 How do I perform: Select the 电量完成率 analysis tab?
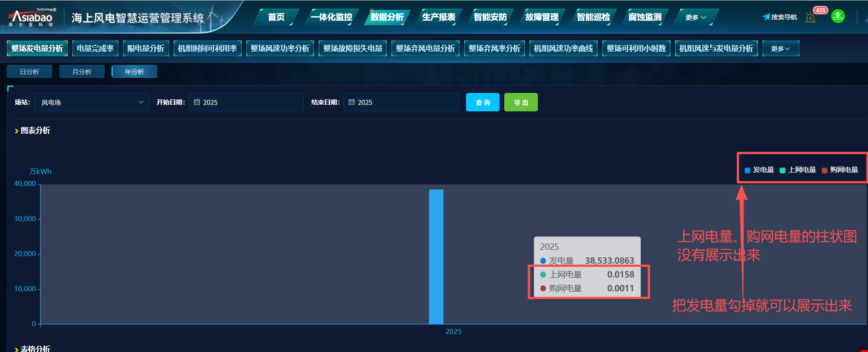click(95, 48)
